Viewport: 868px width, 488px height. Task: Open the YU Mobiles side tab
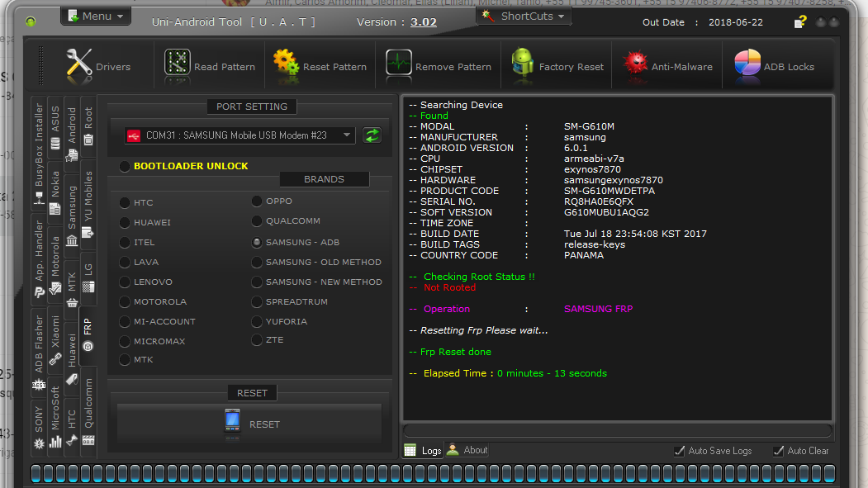coord(88,205)
